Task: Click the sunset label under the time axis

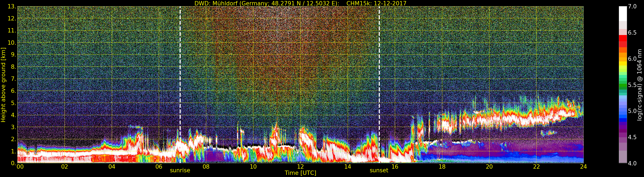Action: [379, 171]
